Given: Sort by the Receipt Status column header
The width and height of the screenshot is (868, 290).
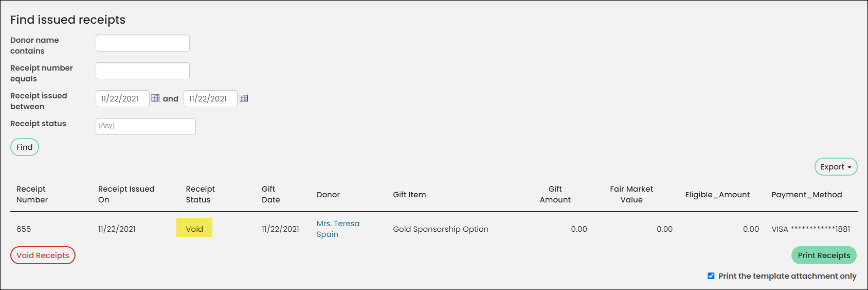Looking at the screenshot, I should point(200,194).
